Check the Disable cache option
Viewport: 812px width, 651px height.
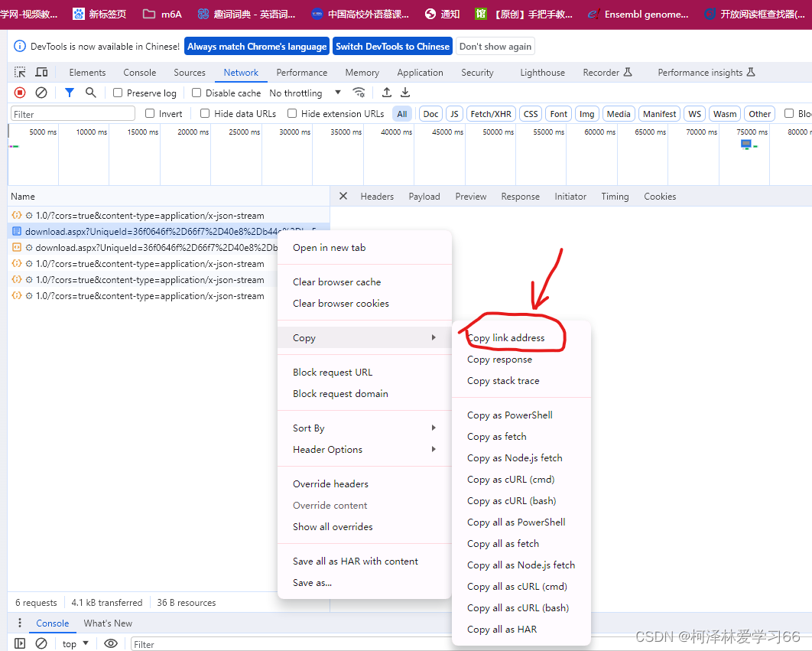[197, 93]
